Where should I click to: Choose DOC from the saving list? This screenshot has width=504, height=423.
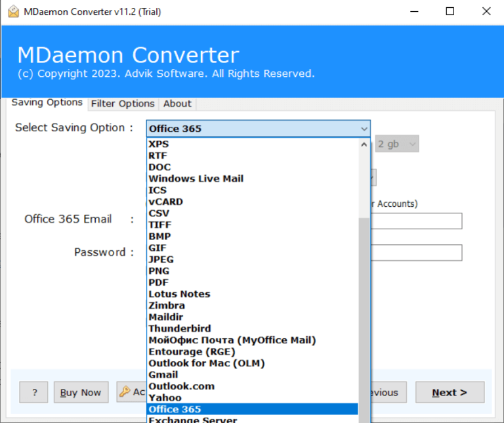[253, 167]
